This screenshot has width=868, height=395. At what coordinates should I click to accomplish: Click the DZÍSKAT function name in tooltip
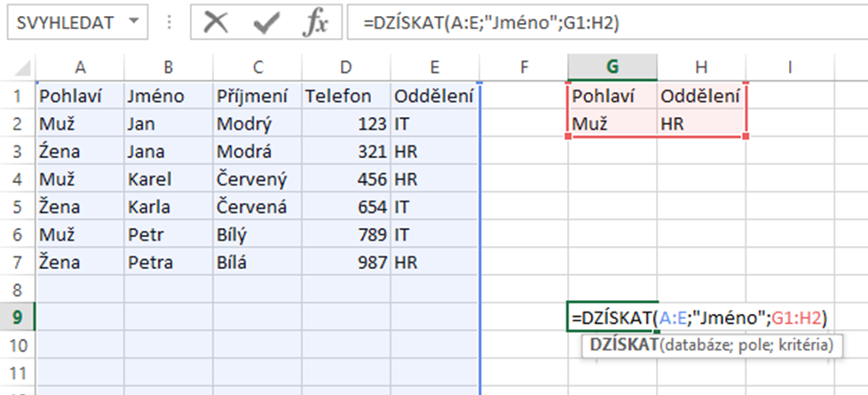click(624, 345)
